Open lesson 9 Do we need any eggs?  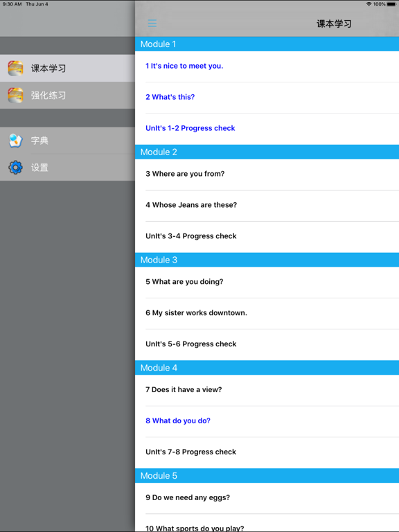[267, 498]
